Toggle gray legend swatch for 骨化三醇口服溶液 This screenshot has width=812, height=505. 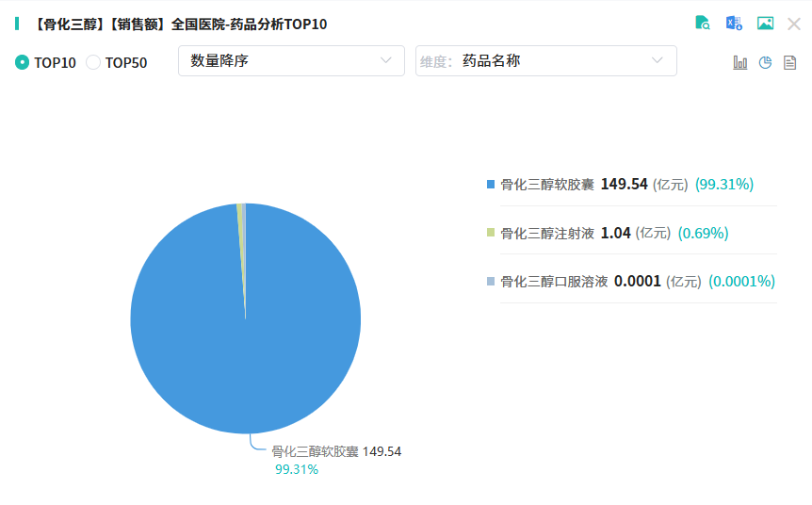pyautogui.click(x=491, y=282)
